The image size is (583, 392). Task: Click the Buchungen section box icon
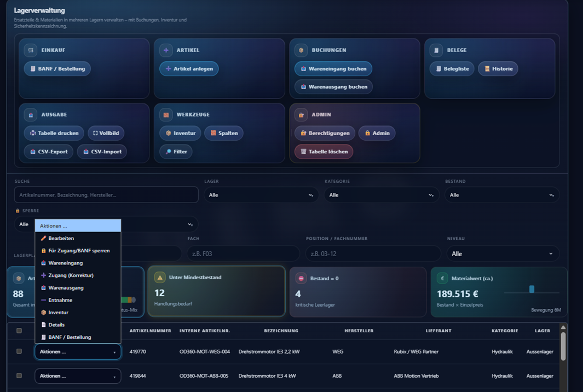pyautogui.click(x=301, y=50)
